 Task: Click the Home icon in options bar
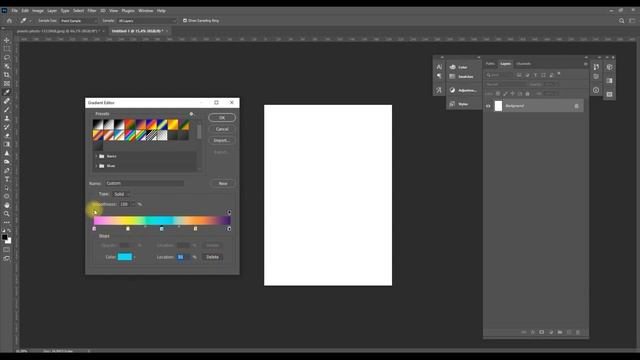(x=9, y=20)
